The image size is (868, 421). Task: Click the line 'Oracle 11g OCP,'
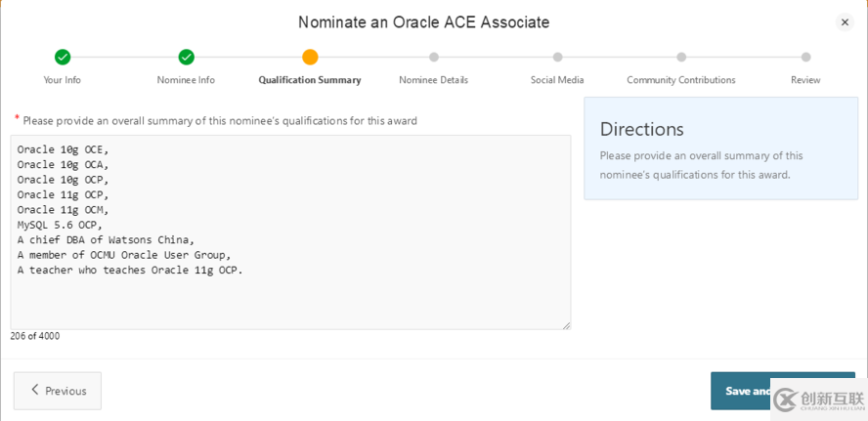click(63, 194)
